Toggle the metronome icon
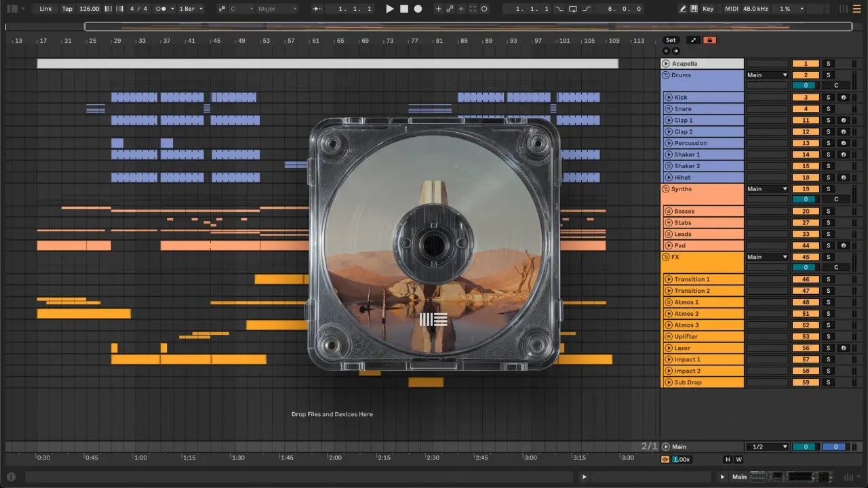The width and height of the screenshot is (868, 488). [162, 9]
